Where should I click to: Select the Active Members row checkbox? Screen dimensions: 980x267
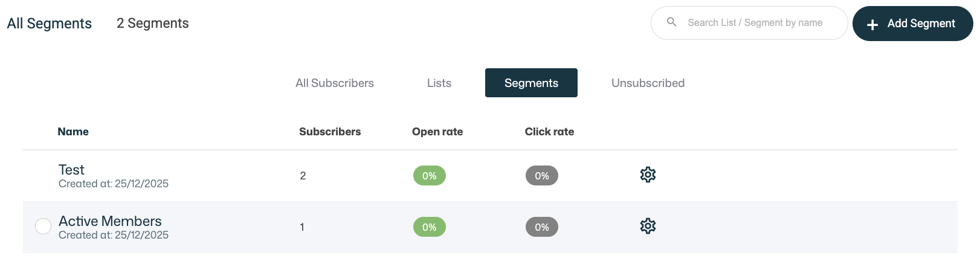click(x=43, y=227)
